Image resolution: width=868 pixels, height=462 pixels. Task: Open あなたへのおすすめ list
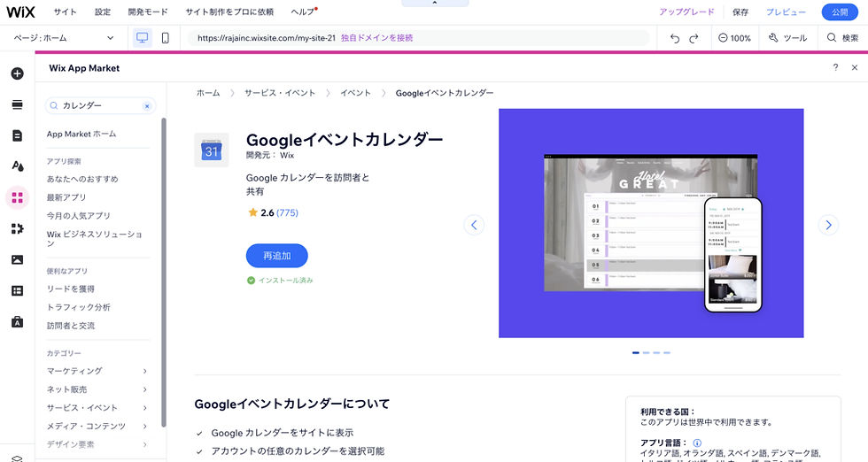(82, 179)
